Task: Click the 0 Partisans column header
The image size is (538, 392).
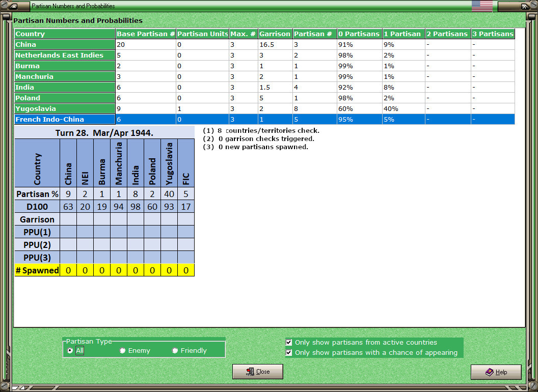Action: [359, 34]
